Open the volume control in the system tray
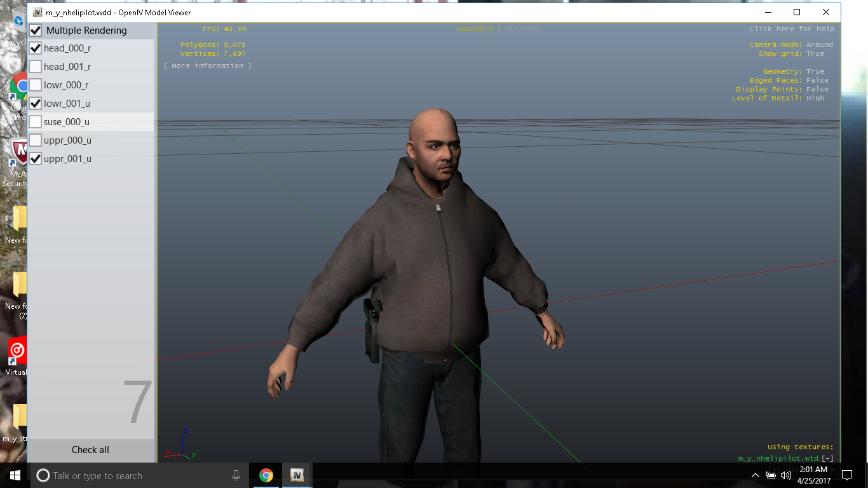The width and height of the screenshot is (868, 488). (x=786, y=475)
